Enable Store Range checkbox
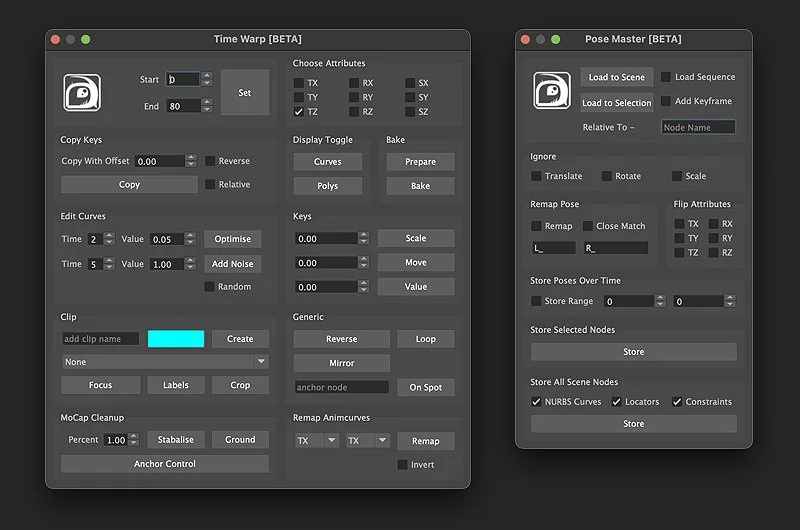800x530 pixels. (536, 301)
